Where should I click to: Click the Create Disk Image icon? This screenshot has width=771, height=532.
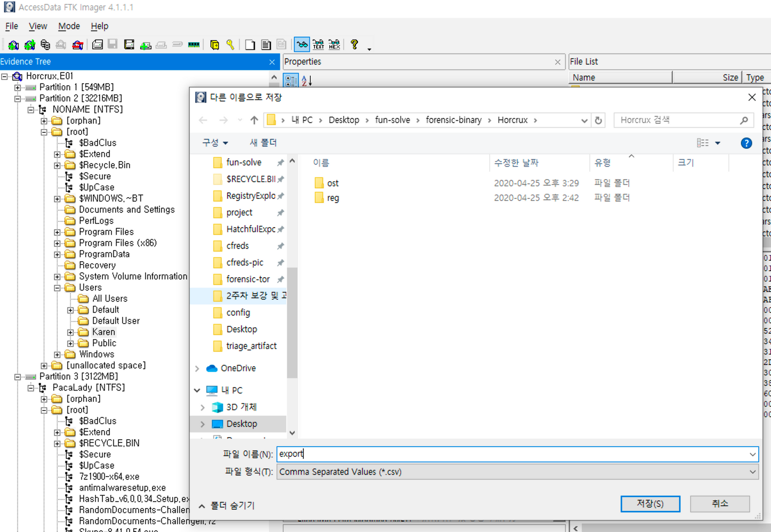(x=97, y=45)
